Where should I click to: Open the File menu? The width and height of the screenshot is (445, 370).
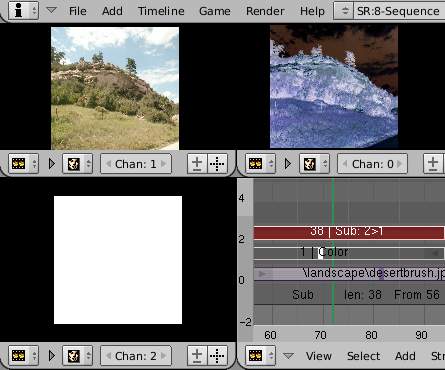click(x=78, y=11)
